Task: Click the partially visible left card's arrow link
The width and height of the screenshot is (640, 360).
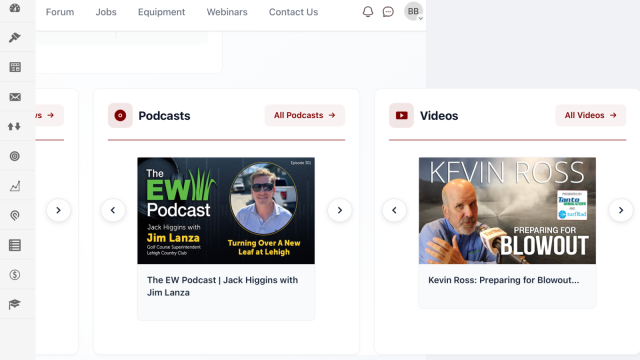Action: click(x=49, y=116)
